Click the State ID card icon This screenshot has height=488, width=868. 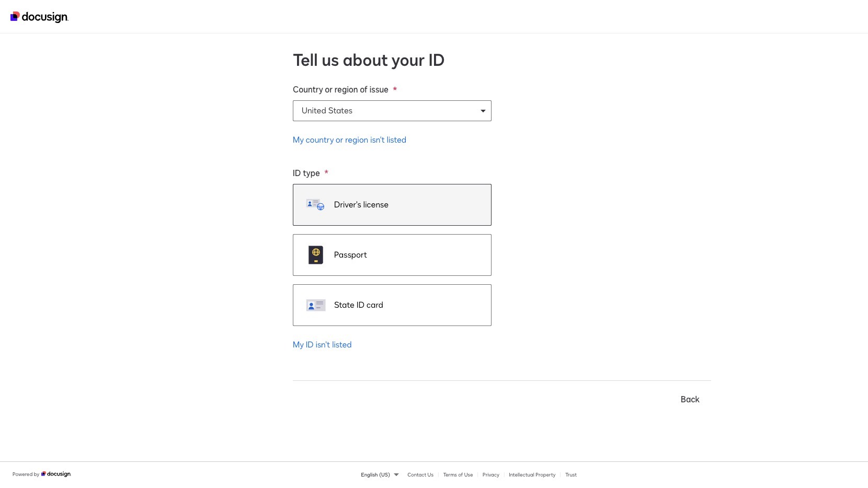[x=316, y=305]
